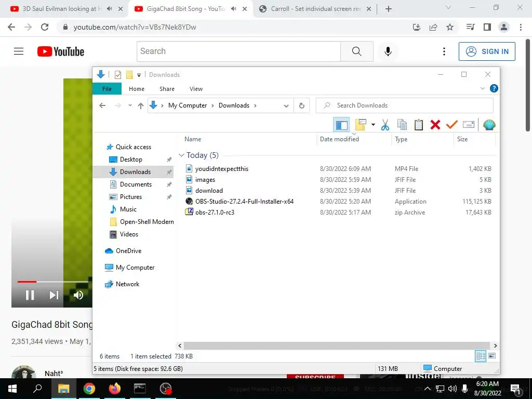Select the download JFIF file
The image size is (532, 399).
tap(209, 190)
